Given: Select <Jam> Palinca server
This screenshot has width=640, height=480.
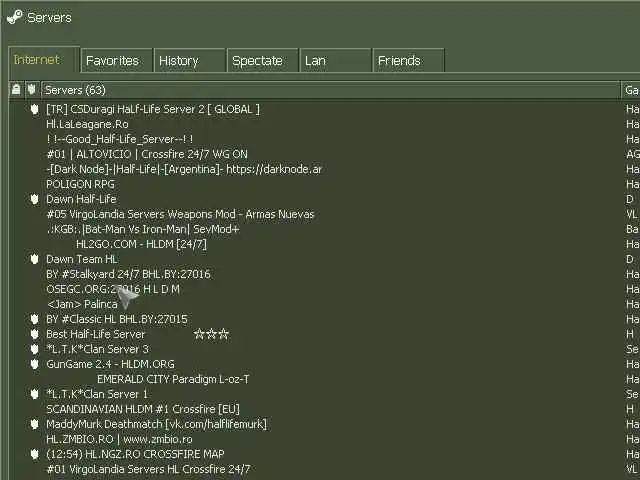Looking at the screenshot, I should 82,304.
